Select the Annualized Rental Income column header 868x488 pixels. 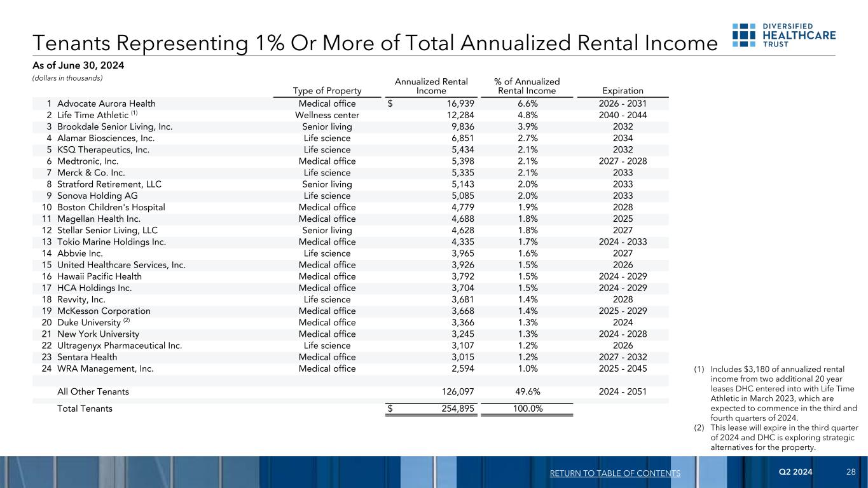[431, 86]
